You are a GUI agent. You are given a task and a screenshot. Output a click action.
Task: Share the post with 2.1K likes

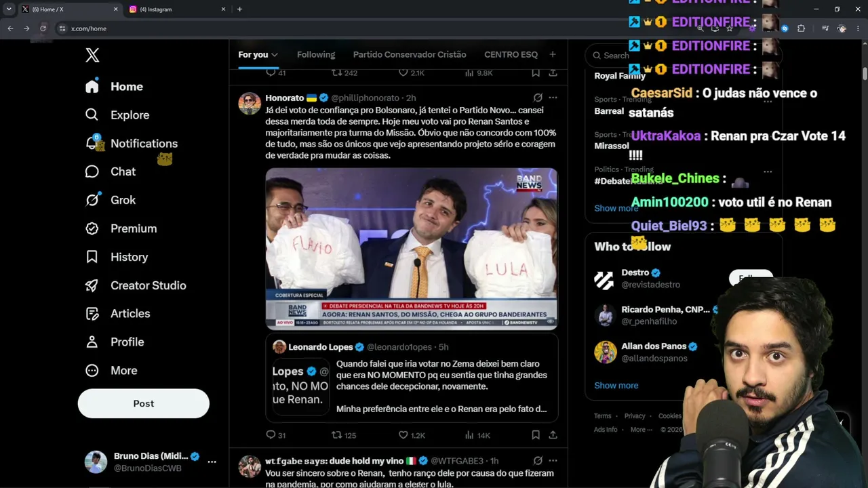553,73
